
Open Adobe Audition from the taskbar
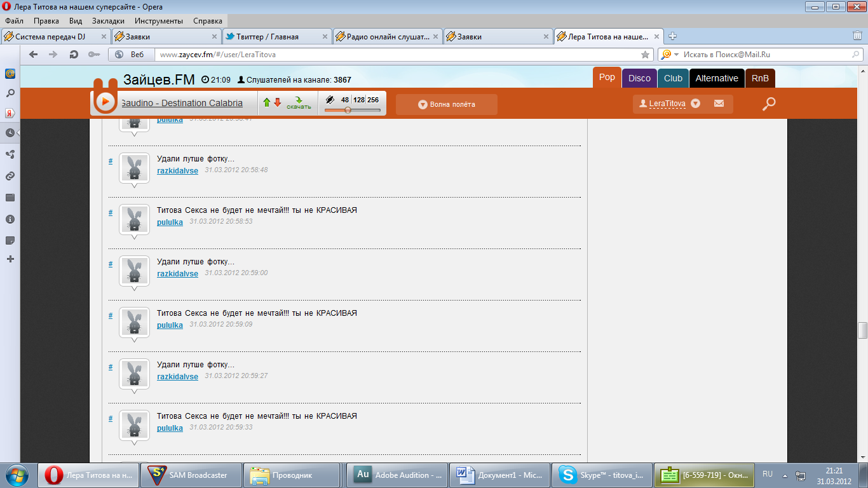(397, 475)
